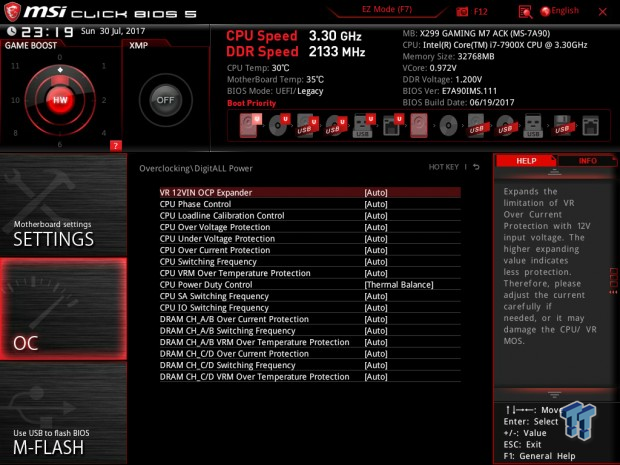Image resolution: width=620 pixels, height=465 pixels.
Task: Open CPU VRM Over Temperature Protection [Auto] value
Action: (x=376, y=273)
